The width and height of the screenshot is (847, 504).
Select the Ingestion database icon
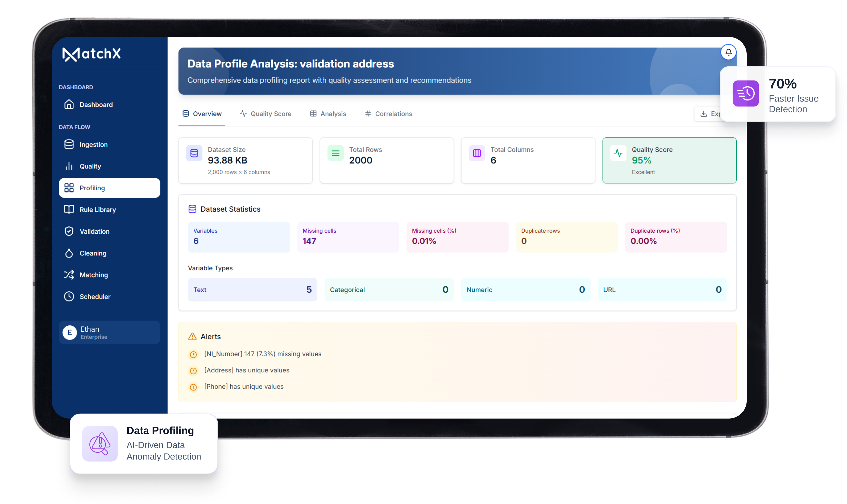click(69, 144)
